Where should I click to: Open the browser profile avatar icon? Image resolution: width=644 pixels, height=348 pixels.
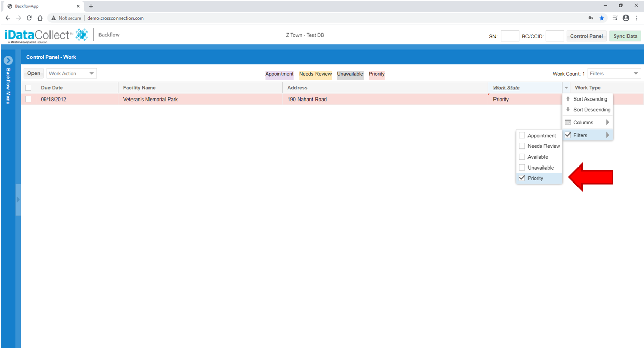tap(626, 18)
